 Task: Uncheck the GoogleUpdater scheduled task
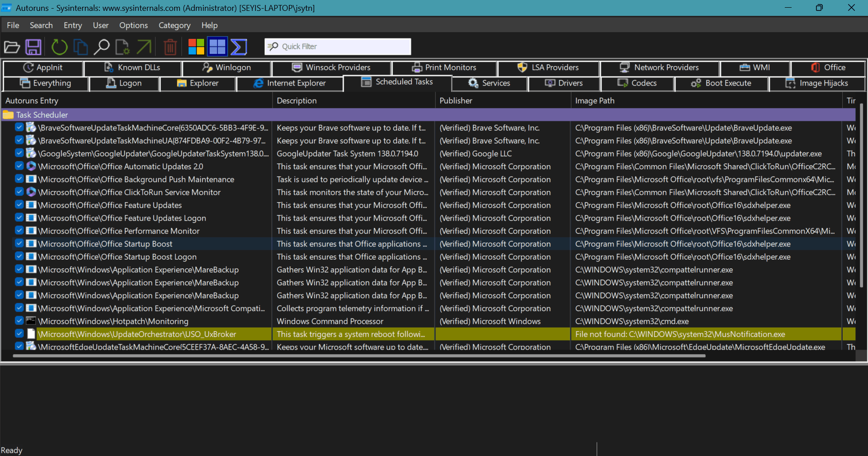(x=19, y=153)
